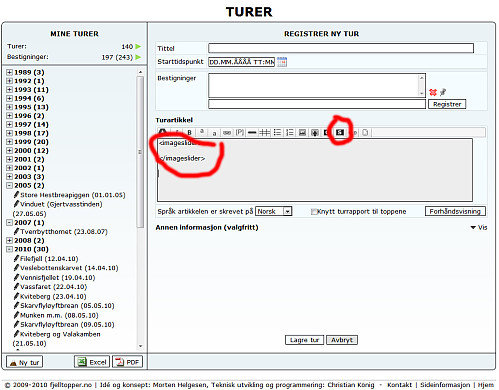The image size is (499, 390).
Task: Create a new trip with Ny tur
Action: click(x=25, y=362)
